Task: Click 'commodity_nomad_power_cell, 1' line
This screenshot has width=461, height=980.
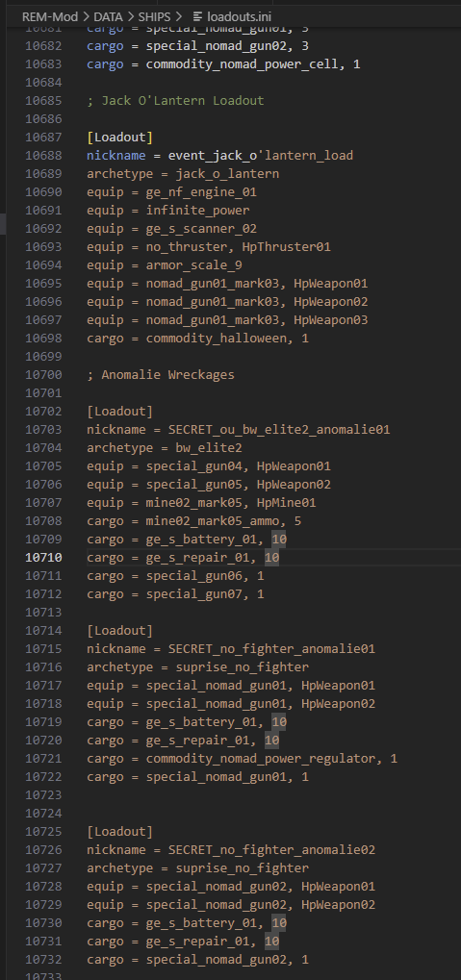Action: [223, 63]
